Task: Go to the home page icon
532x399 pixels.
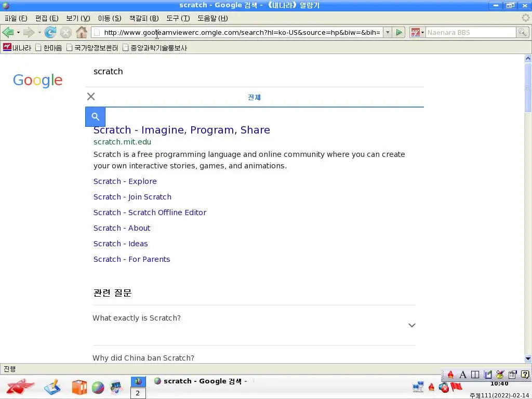Action: pos(82,33)
